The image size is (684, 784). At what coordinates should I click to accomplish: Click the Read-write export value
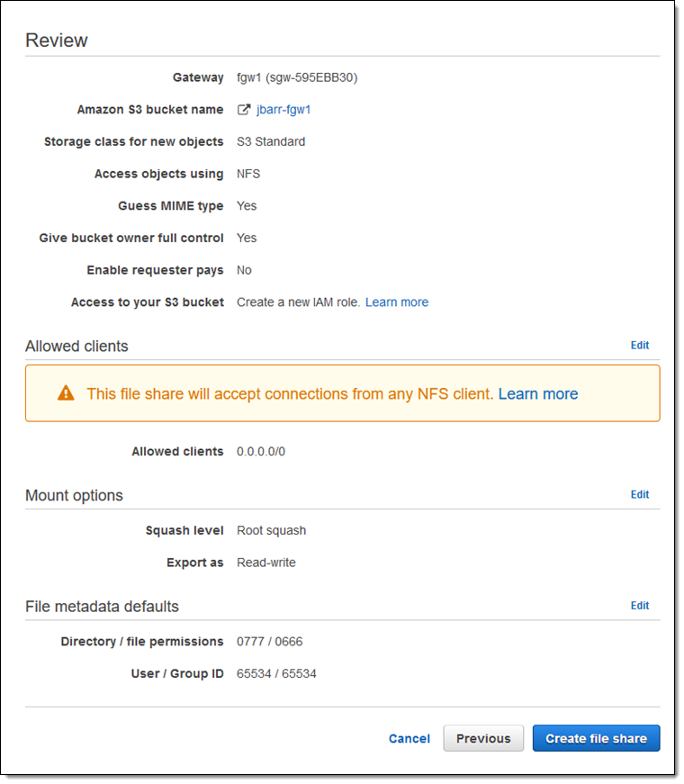coord(266,563)
